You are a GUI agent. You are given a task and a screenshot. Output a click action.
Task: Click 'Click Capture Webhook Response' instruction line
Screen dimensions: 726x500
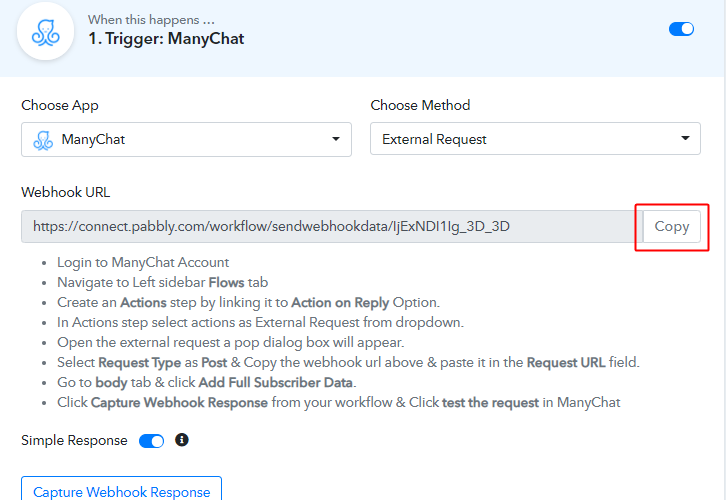pos(338,402)
